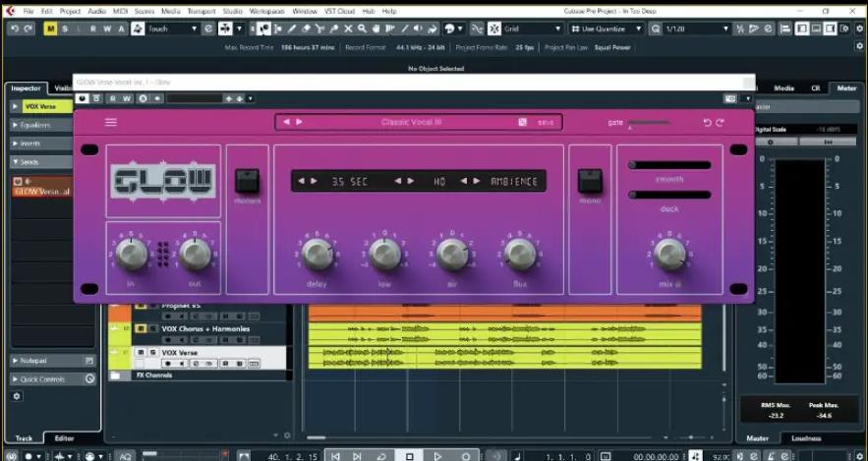This screenshot has width=868, height=461.
Task: Open the Glow plugin hamburger menu
Action: tap(111, 122)
